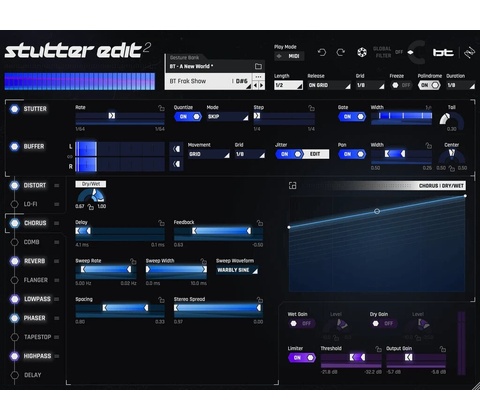Select the Flanger effect module
480x420 pixels.
pos(36,280)
